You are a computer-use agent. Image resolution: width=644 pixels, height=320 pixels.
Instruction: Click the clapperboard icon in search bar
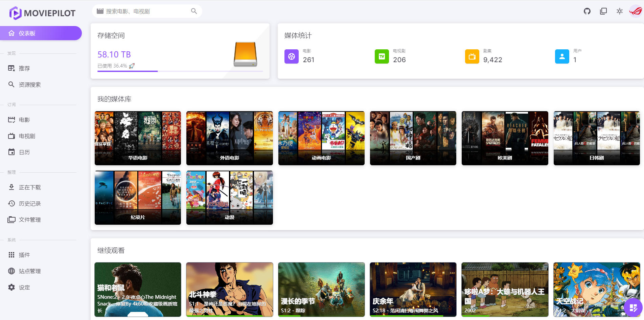point(100,11)
